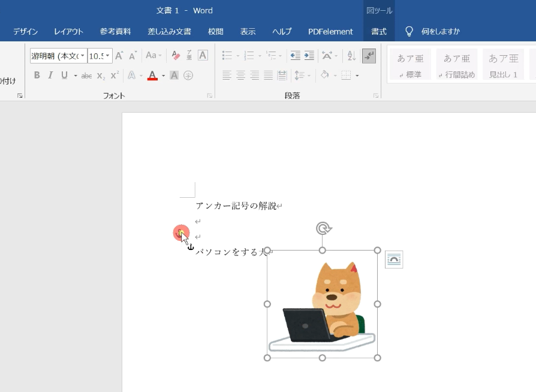The image size is (536, 392).
Task: Click the anchor symbol in the left margin
Action: [x=191, y=247]
